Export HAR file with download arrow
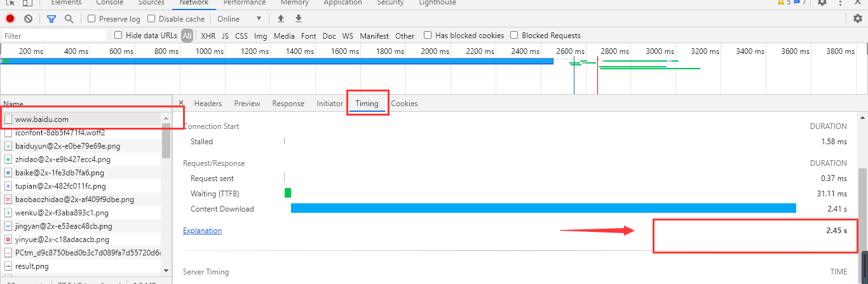This screenshot has height=284, width=868. click(299, 19)
